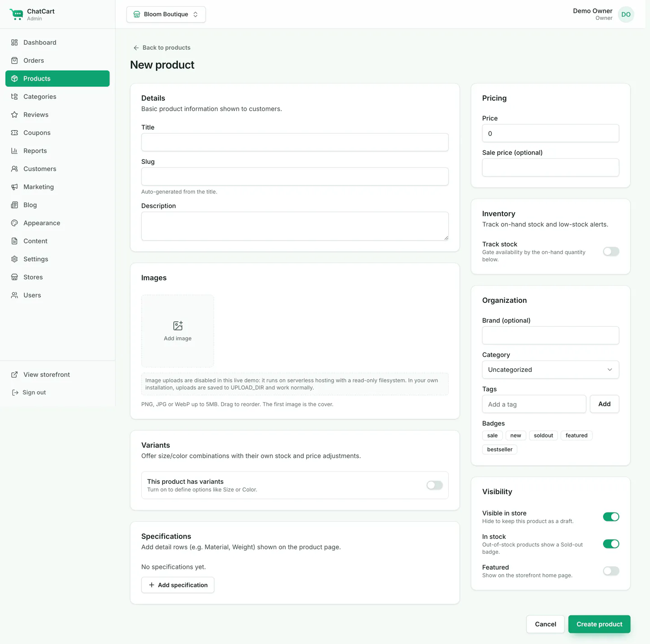Click the Reports bar chart icon

click(14, 151)
